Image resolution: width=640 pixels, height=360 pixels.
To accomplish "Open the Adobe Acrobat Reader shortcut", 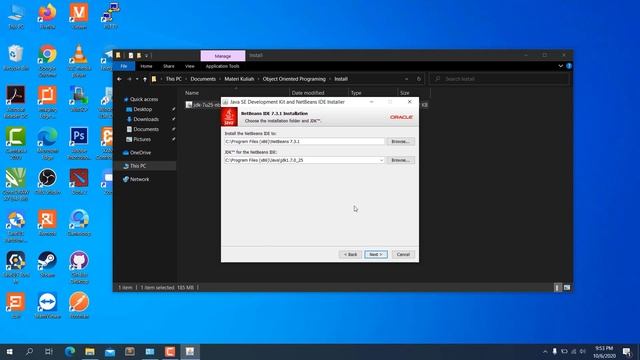I will coord(16,102).
